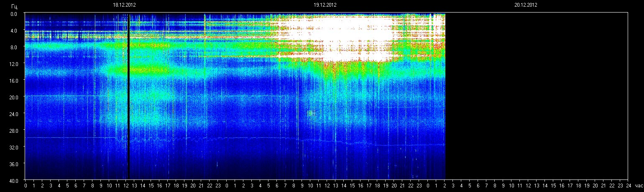Image resolution: width=644 pixels, height=192 pixels.
Task: Click the 20.0 frequency axis label
Action: click(x=13, y=97)
